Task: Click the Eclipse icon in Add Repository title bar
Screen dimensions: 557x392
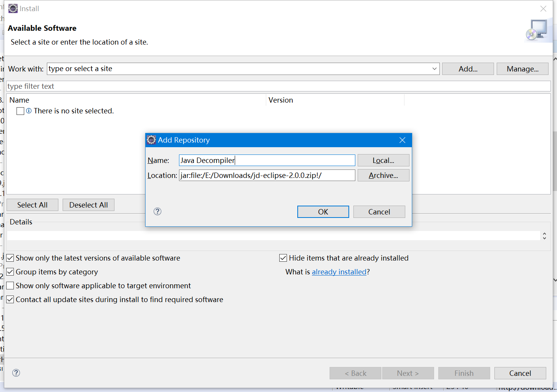Action: [x=151, y=140]
